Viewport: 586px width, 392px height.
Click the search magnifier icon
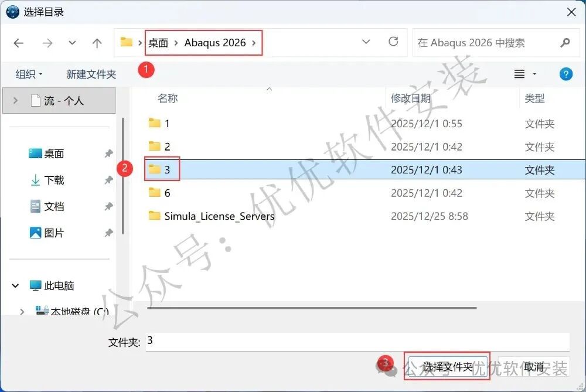(565, 43)
